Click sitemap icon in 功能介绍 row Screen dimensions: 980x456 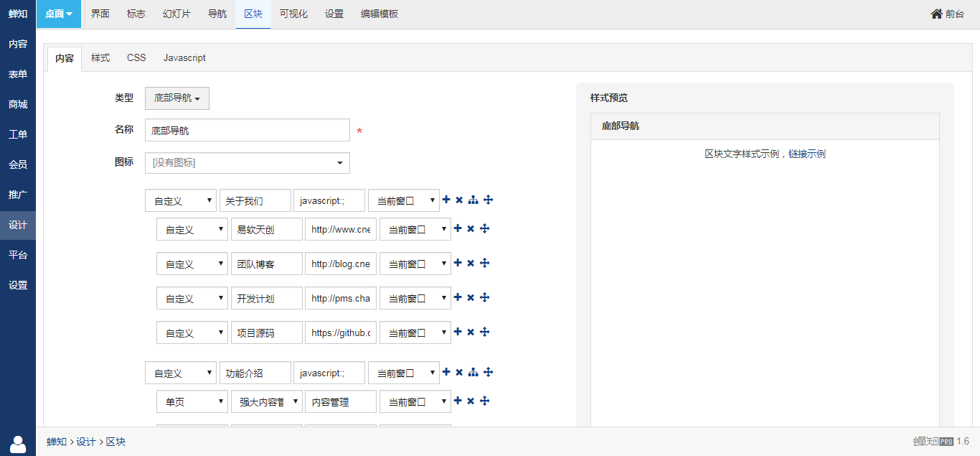pyautogui.click(x=473, y=372)
